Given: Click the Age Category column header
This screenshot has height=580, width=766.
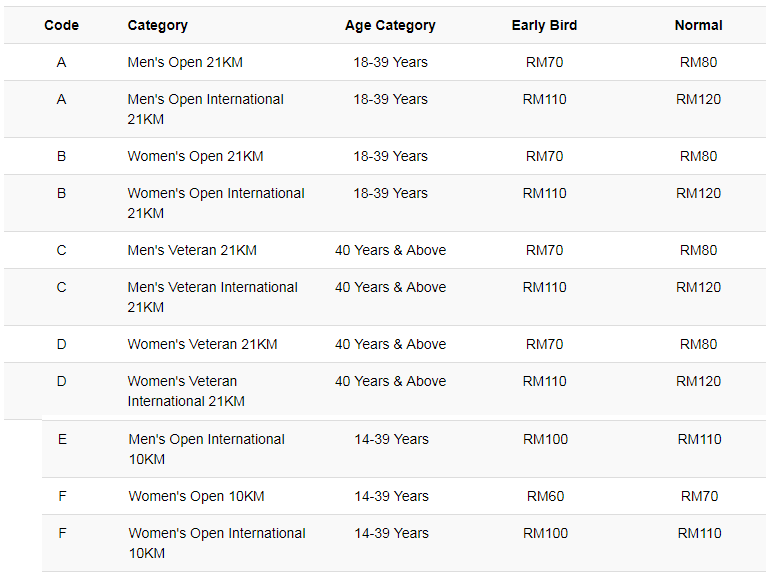Looking at the screenshot, I should click(x=390, y=25).
